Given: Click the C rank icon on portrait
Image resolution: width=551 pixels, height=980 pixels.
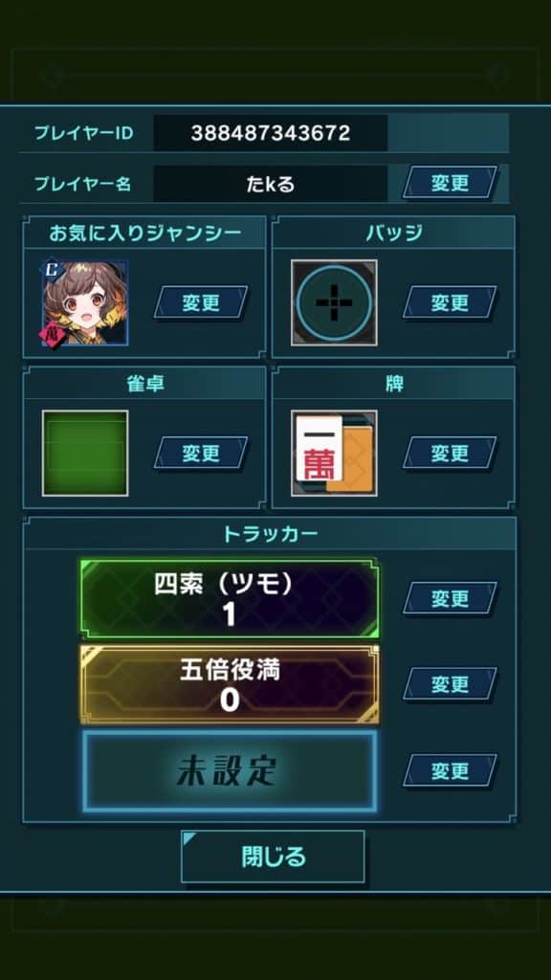Looking at the screenshot, I should point(50,269).
